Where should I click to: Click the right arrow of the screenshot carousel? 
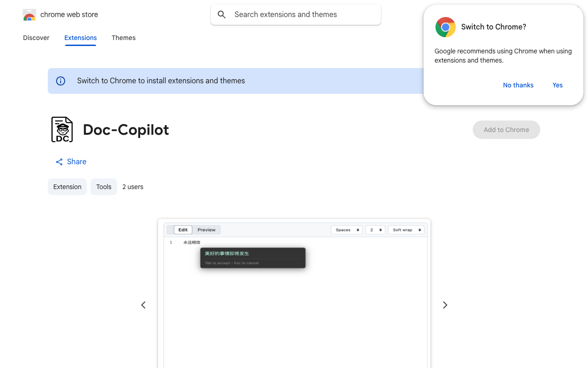445,305
